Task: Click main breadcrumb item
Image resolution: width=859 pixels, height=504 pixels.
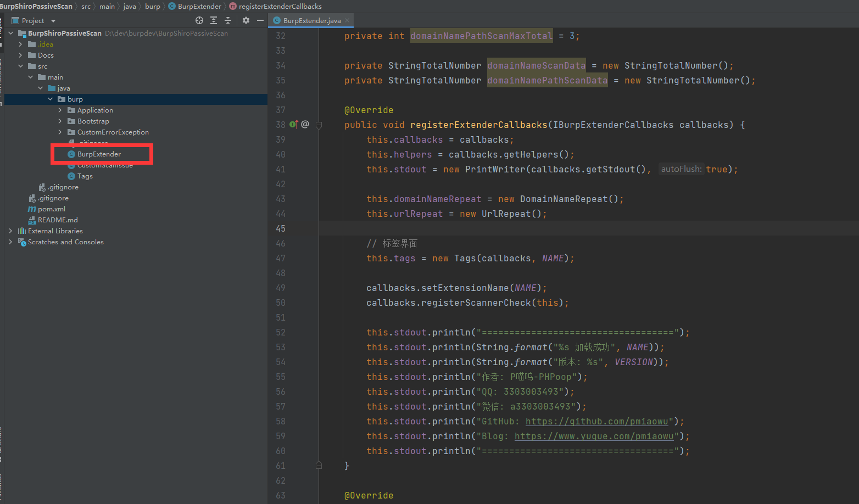Action: (107, 6)
